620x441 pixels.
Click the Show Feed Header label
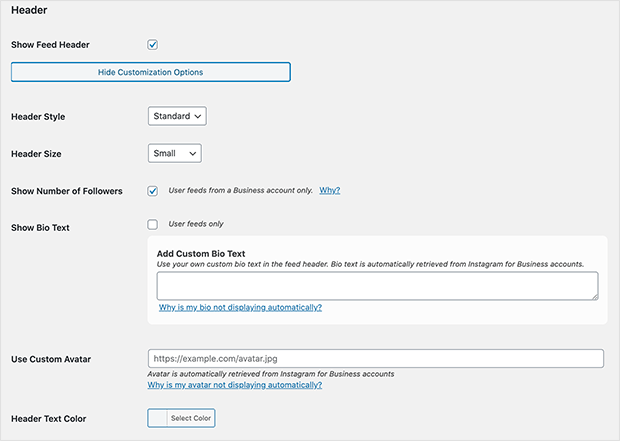click(50, 45)
